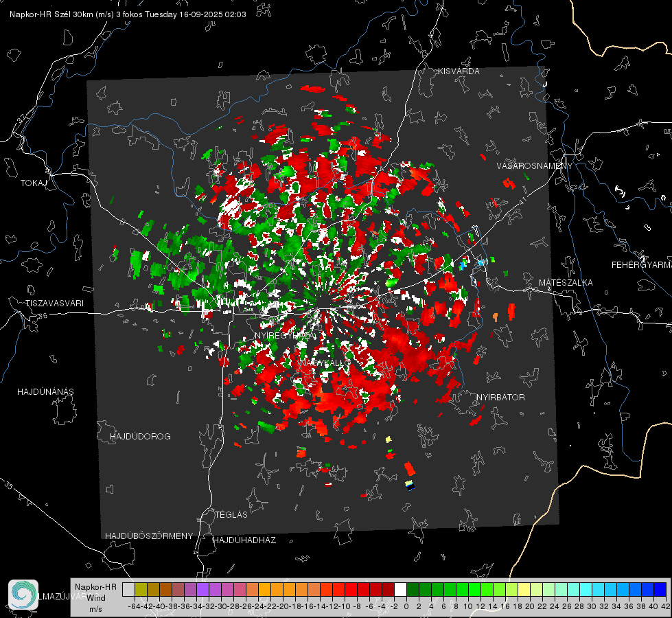The width and height of the screenshot is (672, 618).
Task: Click the '42' legend value
Action: pos(666,606)
